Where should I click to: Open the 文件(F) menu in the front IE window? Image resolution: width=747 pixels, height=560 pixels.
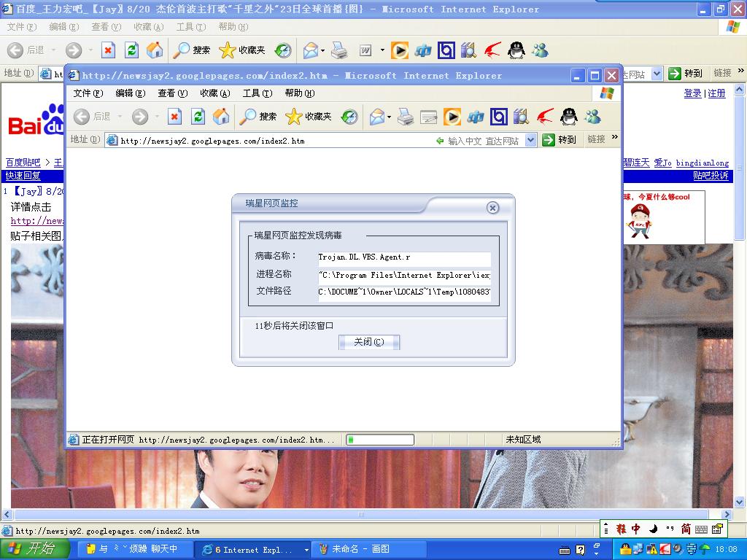(88, 93)
